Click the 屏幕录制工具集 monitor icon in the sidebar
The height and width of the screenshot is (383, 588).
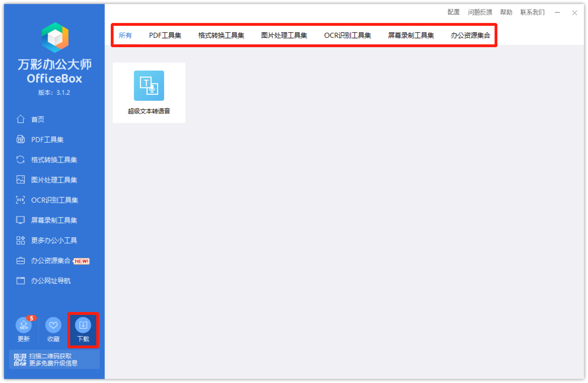click(21, 220)
